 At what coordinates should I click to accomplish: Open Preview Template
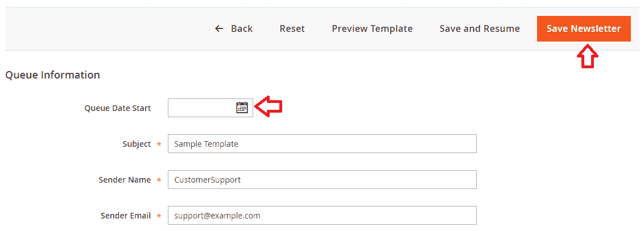(x=372, y=29)
